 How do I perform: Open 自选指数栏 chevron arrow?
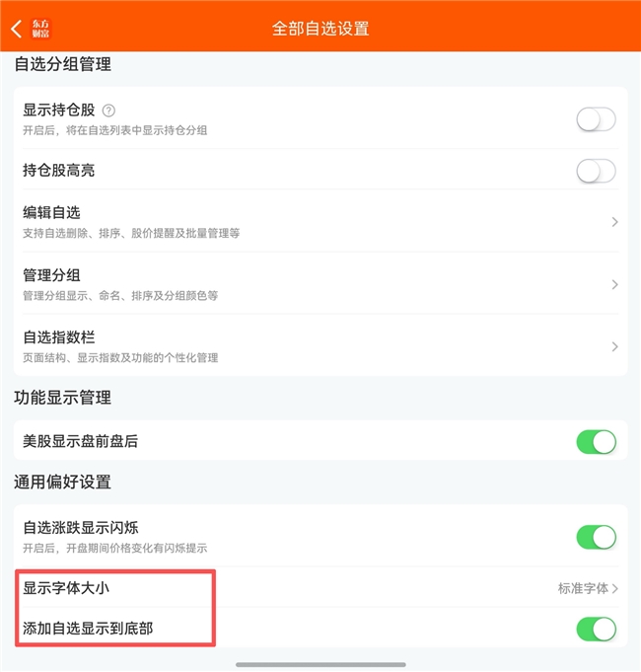[x=615, y=346]
